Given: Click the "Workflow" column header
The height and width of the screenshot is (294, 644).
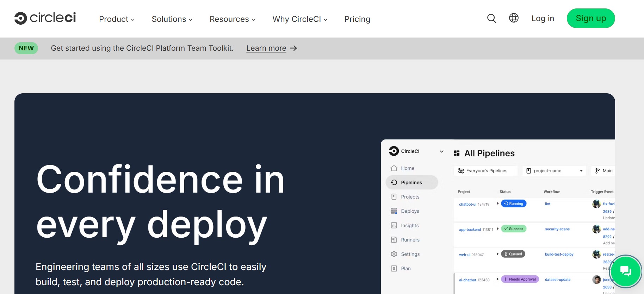Looking at the screenshot, I should pyautogui.click(x=551, y=192).
